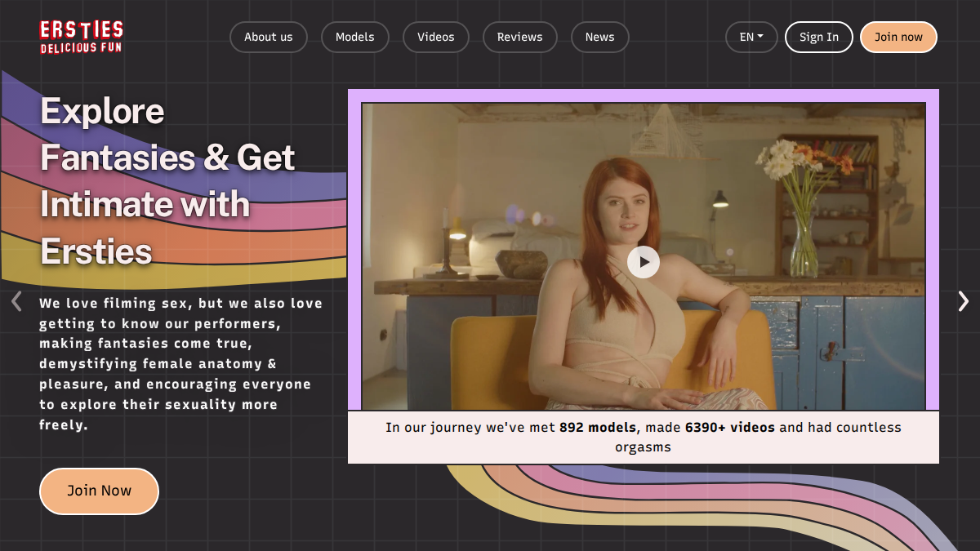Open the About us page

269,37
